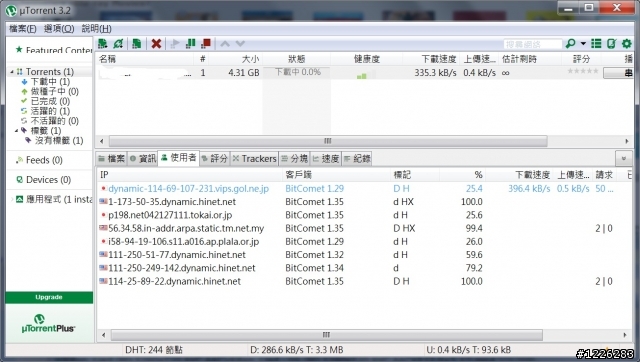Open the search provider dropdown arrow

coord(583,43)
